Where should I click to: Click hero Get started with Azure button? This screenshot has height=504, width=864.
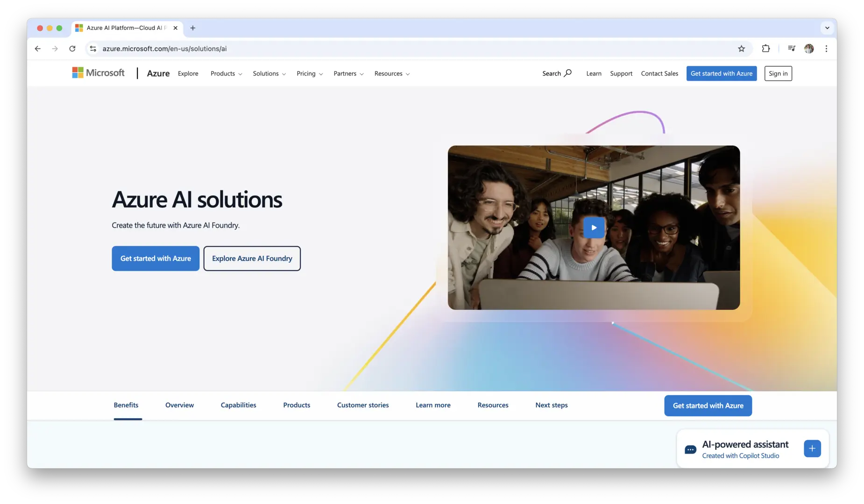coord(156,259)
